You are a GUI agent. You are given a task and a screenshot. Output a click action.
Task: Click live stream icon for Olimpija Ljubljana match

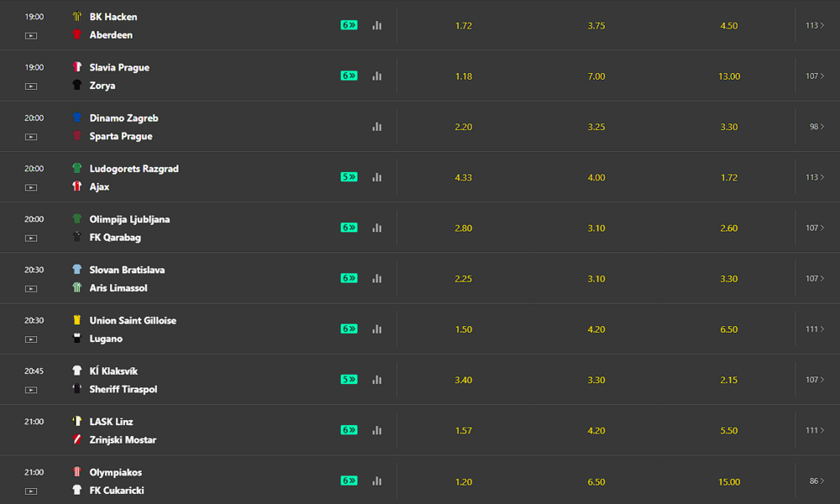tap(31, 239)
